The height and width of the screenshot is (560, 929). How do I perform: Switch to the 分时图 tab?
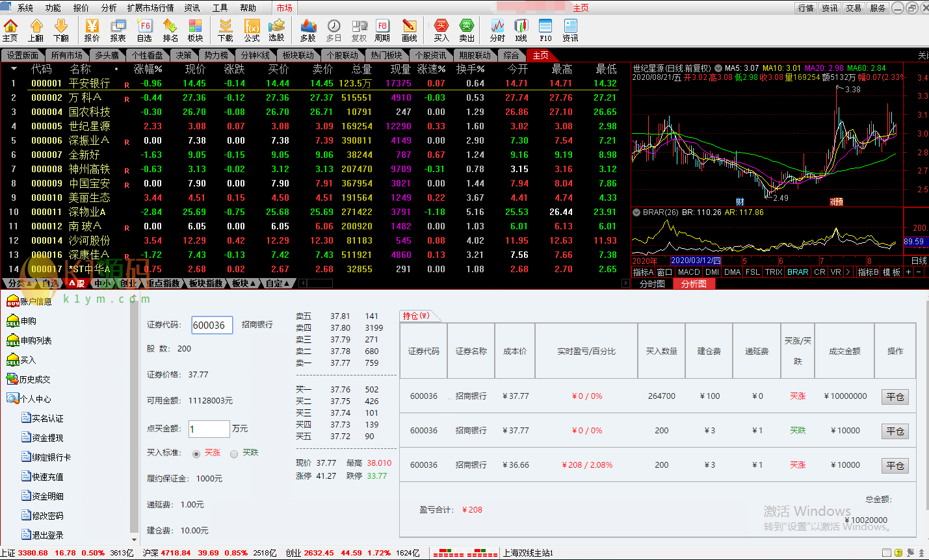(x=652, y=284)
